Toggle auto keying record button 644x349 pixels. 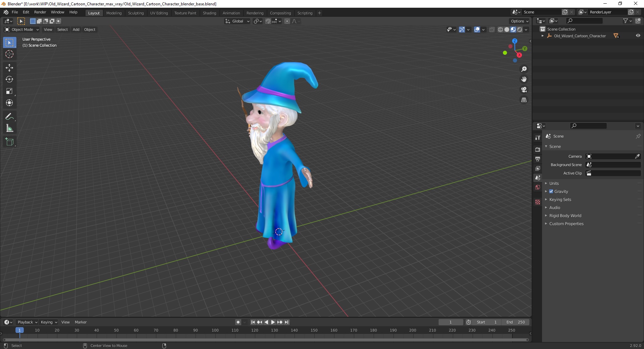(238, 322)
